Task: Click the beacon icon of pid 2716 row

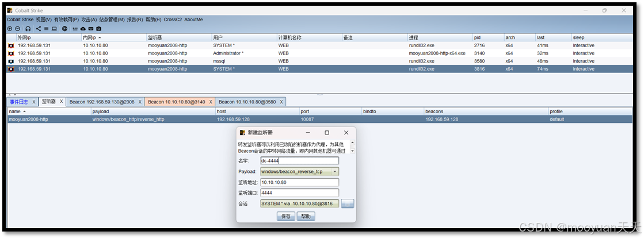Action: tap(11, 45)
